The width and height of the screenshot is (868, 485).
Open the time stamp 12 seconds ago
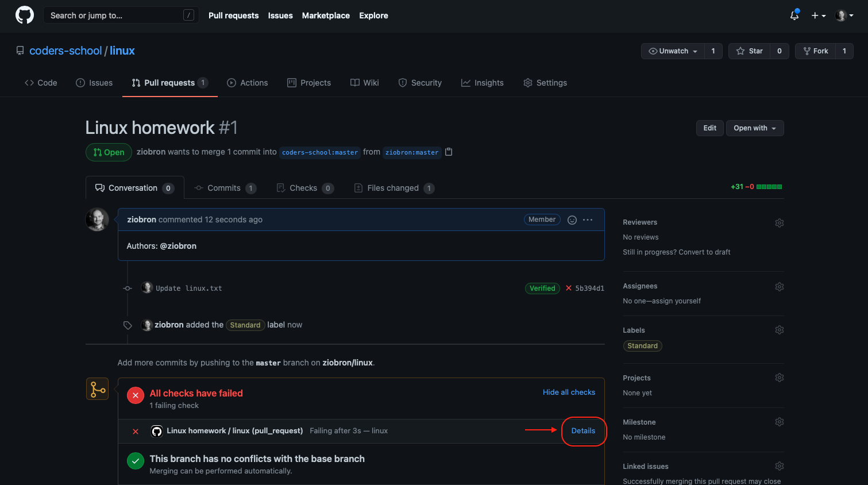[234, 220]
